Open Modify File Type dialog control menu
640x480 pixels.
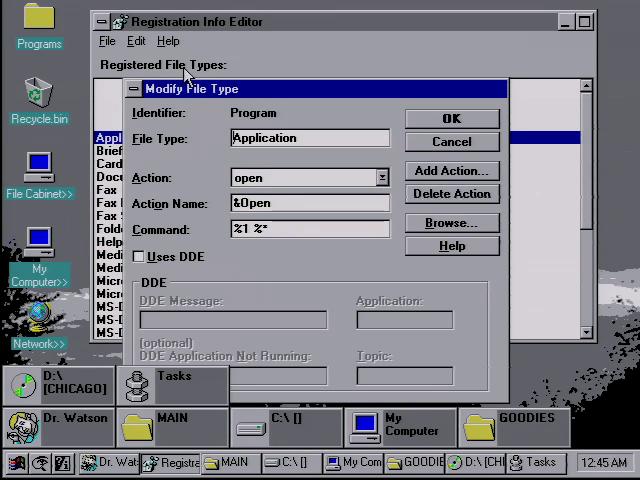pyautogui.click(x=133, y=89)
